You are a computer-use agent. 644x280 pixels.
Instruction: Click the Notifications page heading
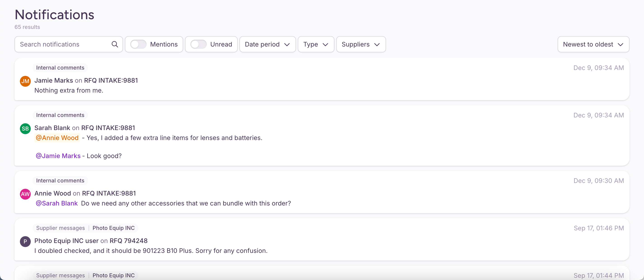(x=54, y=14)
